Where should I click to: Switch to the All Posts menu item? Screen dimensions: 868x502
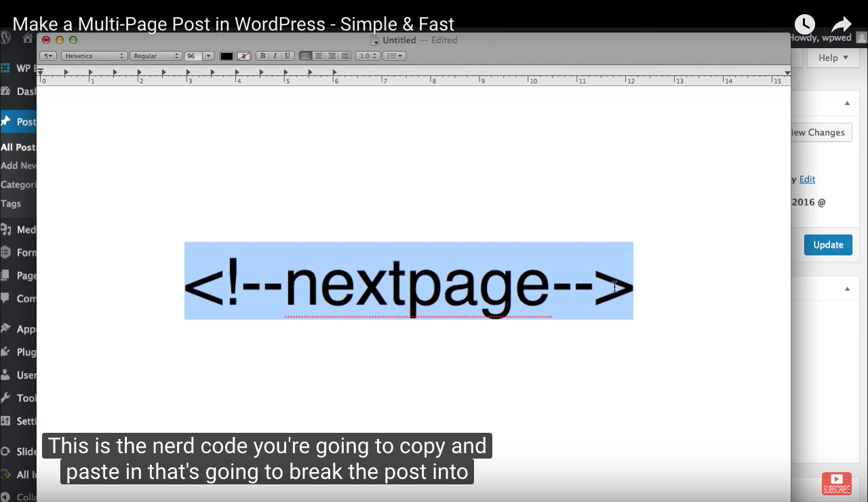[x=17, y=147]
